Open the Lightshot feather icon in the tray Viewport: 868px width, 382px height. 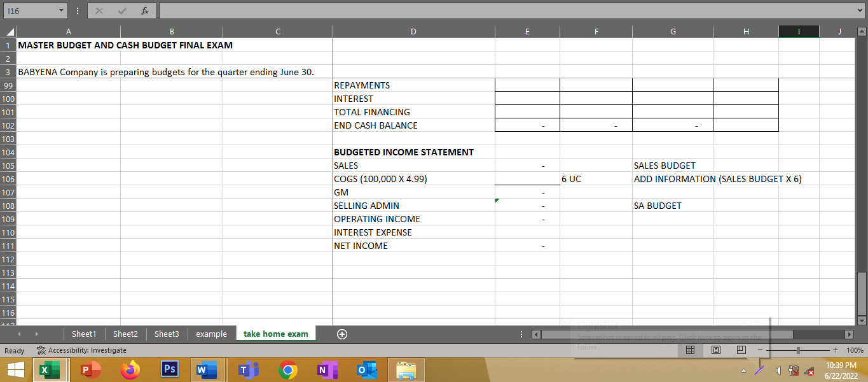pyautogui.click(x=759, y=370)
